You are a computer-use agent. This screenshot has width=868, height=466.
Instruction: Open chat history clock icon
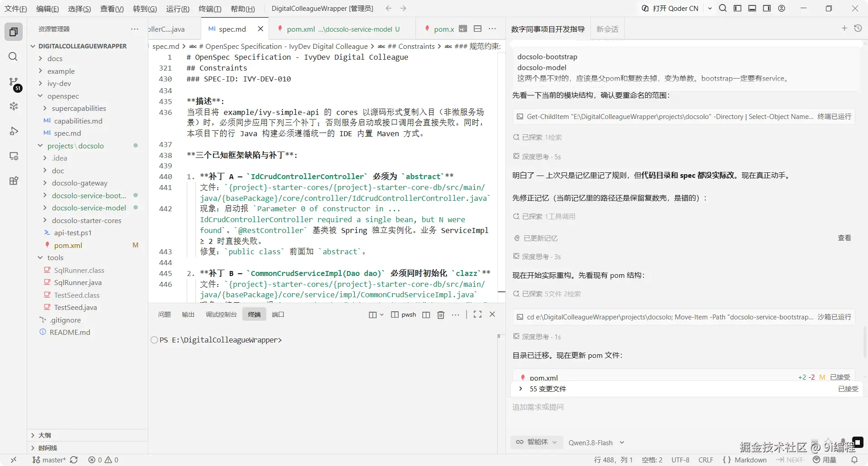[858, 29]
